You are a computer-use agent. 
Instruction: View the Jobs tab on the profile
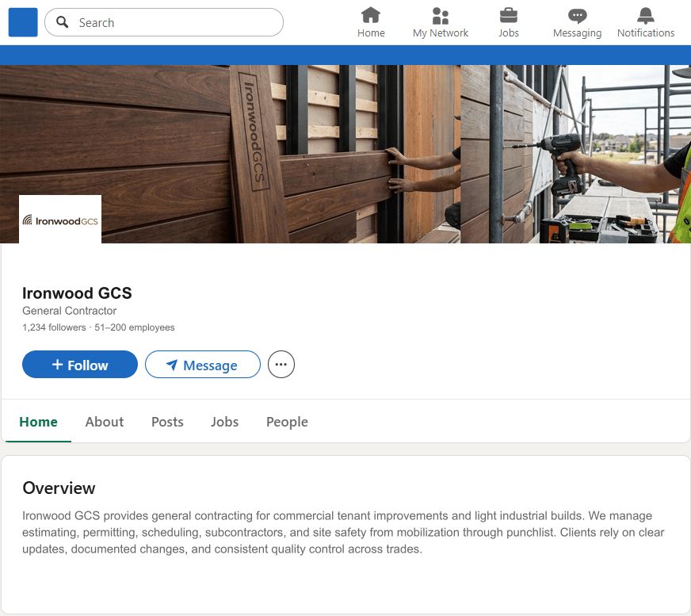[x=224, y=421]
